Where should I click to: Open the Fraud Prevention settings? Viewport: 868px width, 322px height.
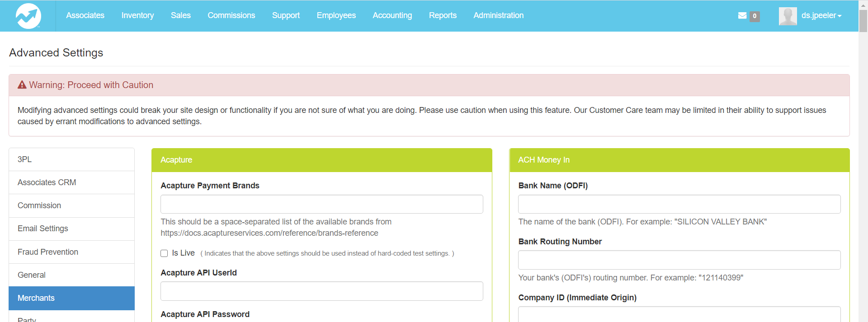(71, 252)
